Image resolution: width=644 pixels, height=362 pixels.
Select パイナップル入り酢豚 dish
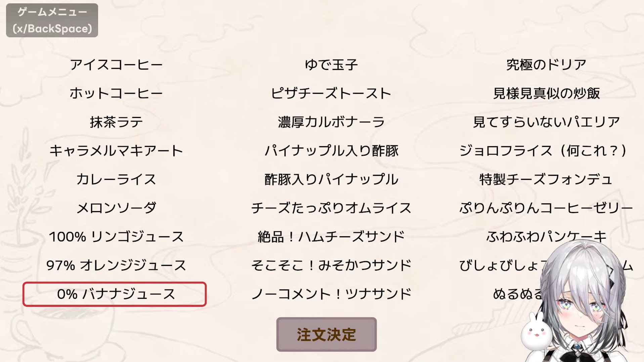coord(331,151)
